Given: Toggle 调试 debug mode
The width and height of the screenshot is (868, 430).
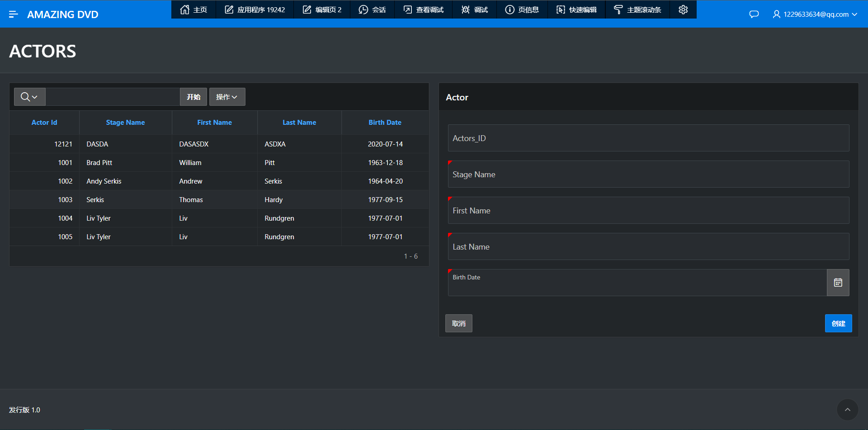Looking at the screenshot, I should tap(474, 9).
